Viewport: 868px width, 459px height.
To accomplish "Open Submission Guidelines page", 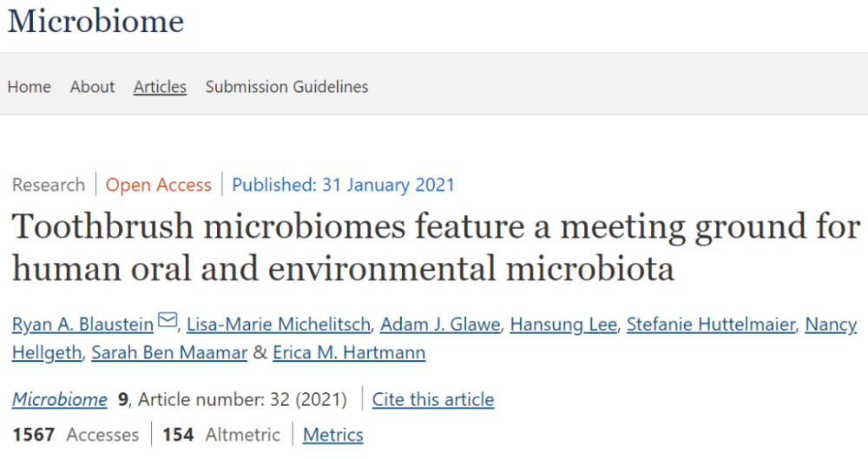I will [286, 87].
